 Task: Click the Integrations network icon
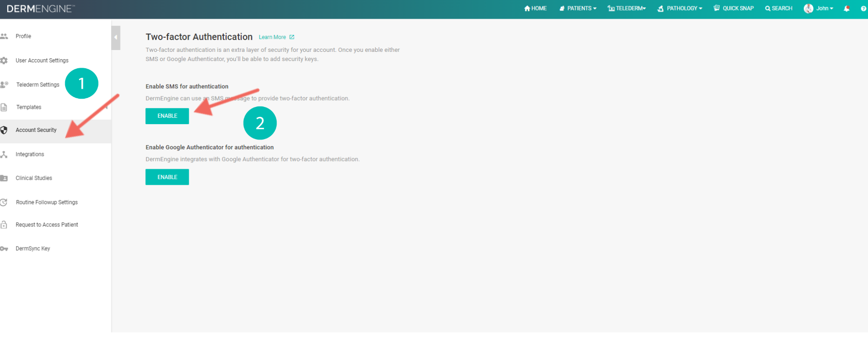4,155
